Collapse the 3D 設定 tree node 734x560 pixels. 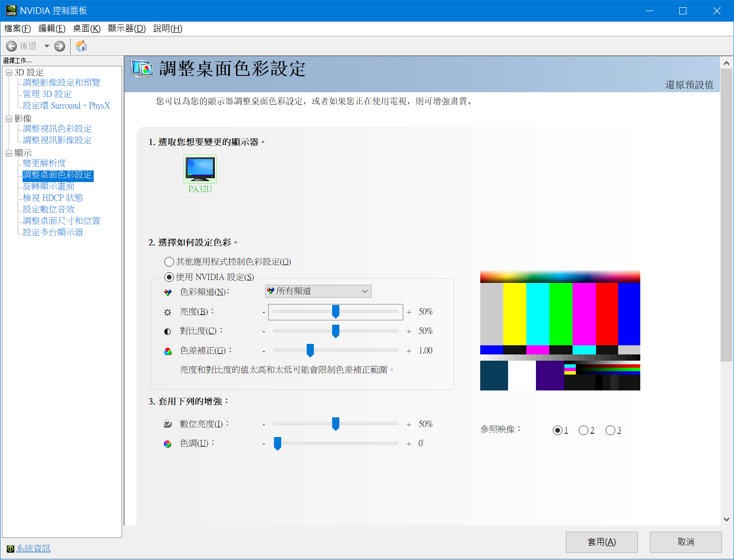pyautogui.click(x=9, y=73)
